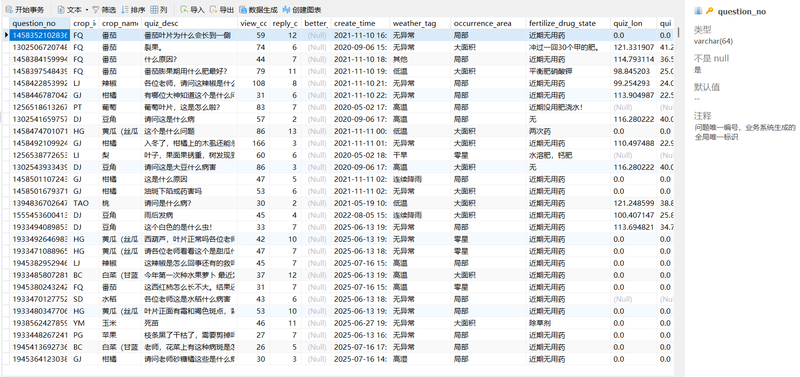This screenshot has width=800, height=377.
Task: Select the quiz_desc column header
Action: tap(189, 23)
